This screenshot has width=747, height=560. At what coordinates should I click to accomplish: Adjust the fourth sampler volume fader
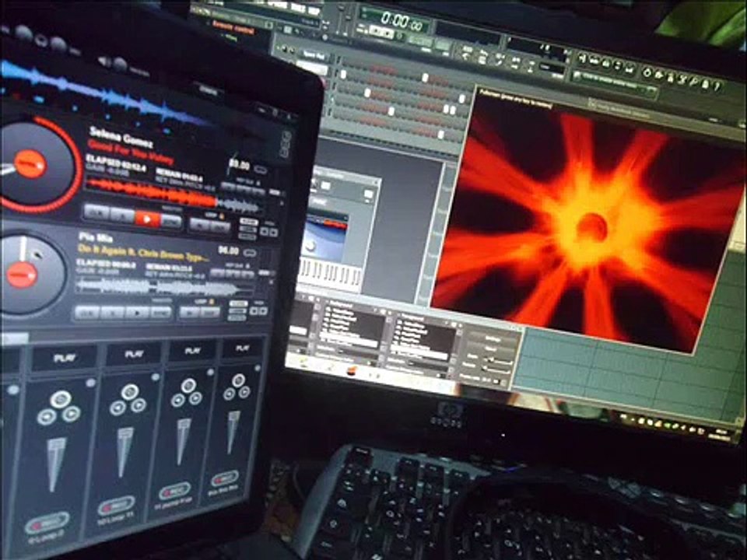233,432
